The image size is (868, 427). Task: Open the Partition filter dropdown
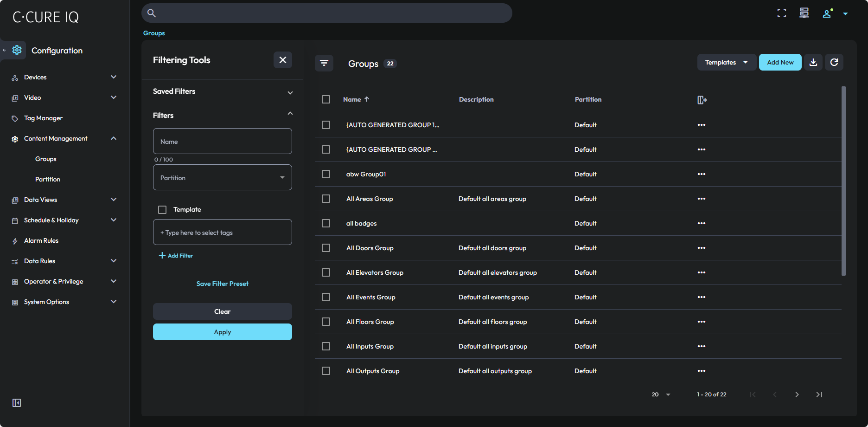(223, 178)
